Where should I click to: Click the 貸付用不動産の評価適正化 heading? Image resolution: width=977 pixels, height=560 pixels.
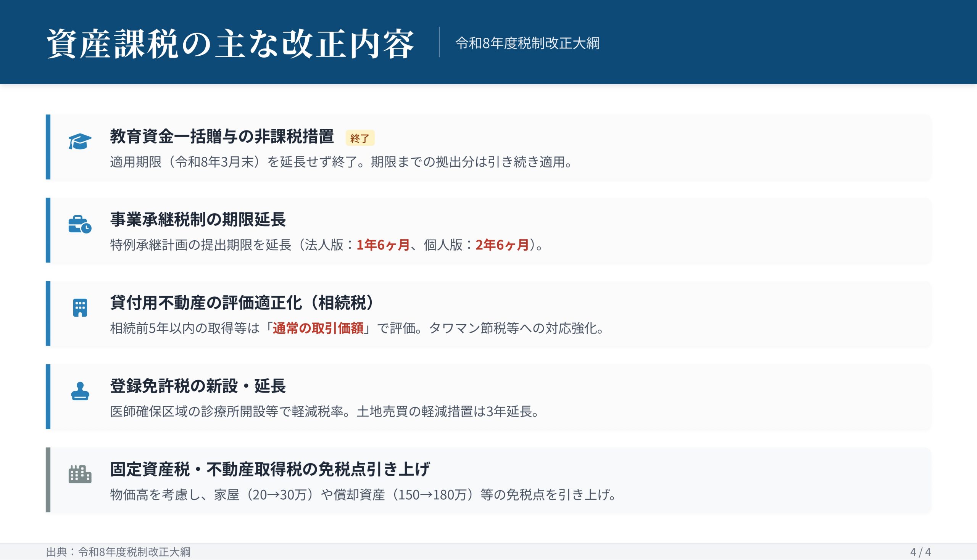pyautogui.click(x=242, y=303)
